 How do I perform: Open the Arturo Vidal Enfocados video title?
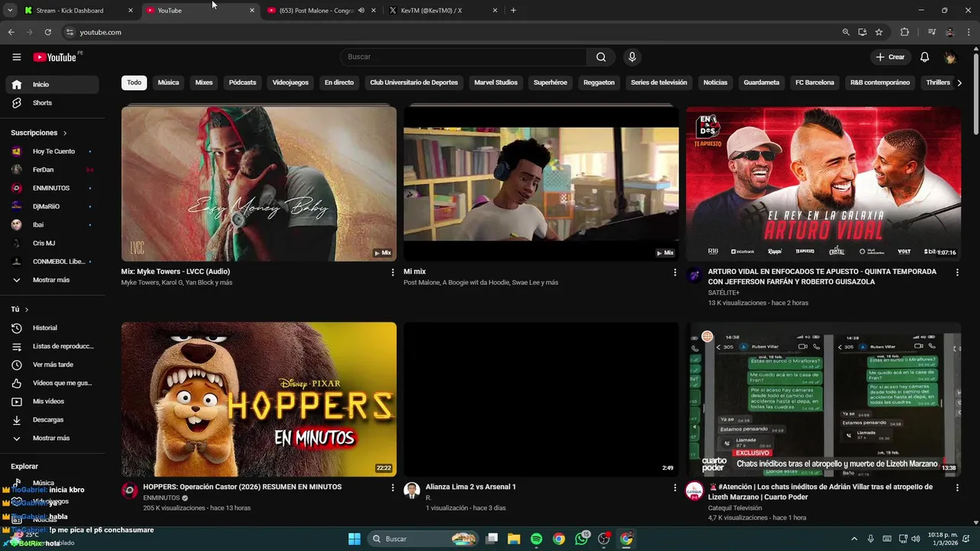(822, 277)
